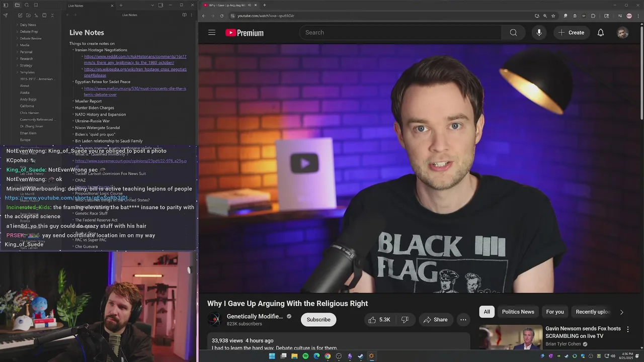Toggle reading view book icon in Obsidian

(x=184, y=15)
